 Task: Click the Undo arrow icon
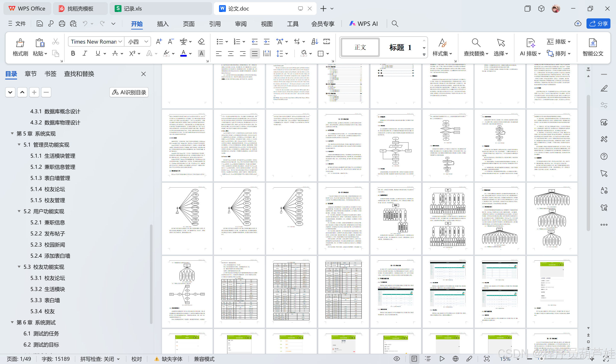[85, 23]
